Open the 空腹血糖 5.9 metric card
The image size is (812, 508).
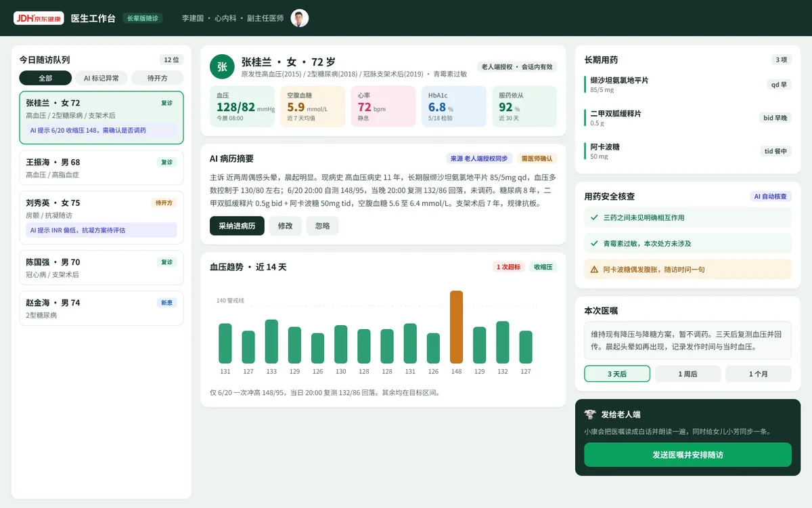(x=313, y=106)
